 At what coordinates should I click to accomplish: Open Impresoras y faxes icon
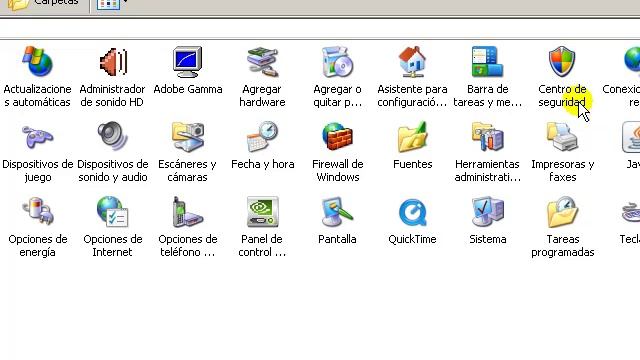tap(562, 137)
